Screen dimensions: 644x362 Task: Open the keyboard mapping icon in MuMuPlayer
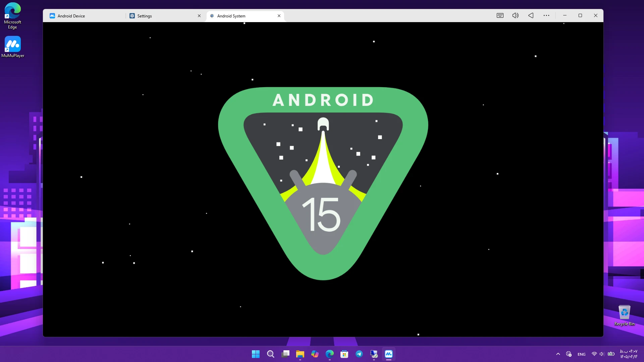pos(500,15)
